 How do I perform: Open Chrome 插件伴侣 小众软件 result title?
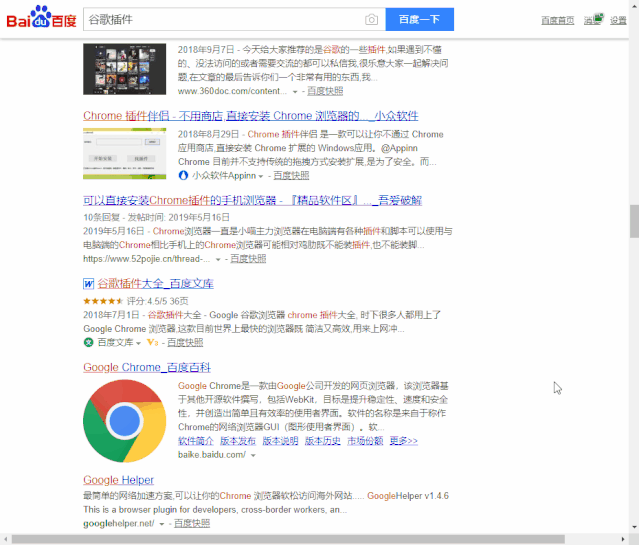tap(251, 116)
